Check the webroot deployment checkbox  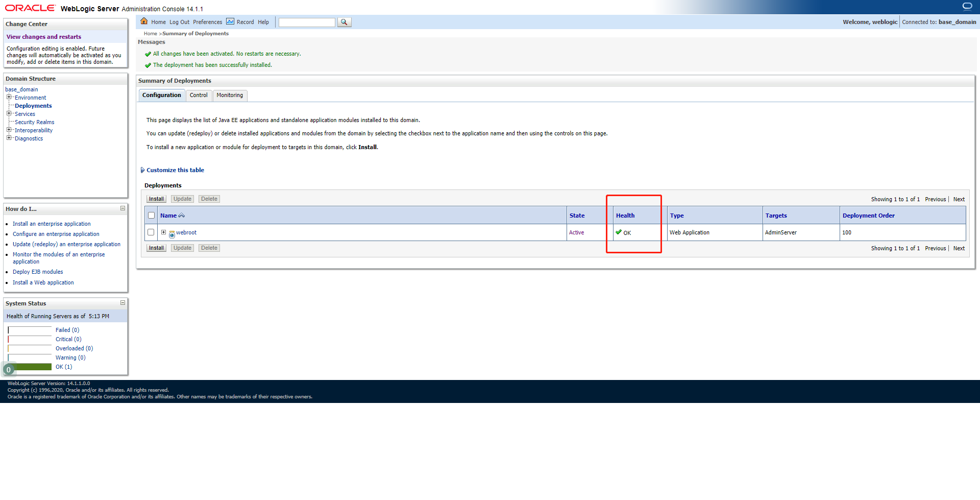click(x=151, y=232)
